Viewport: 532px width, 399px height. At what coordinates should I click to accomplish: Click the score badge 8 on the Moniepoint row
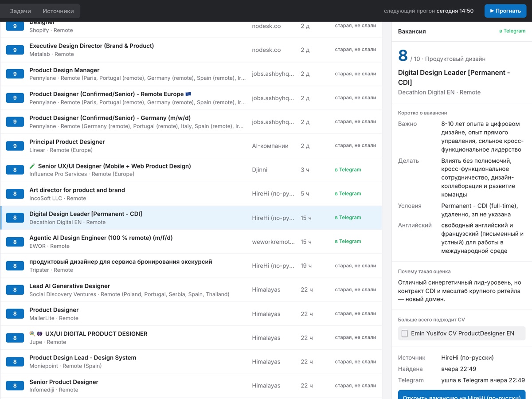click(x=15, y=362)
